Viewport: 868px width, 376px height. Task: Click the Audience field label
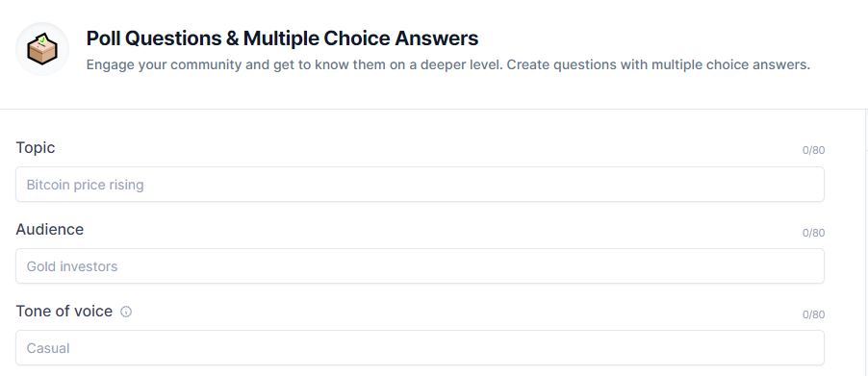50,230
